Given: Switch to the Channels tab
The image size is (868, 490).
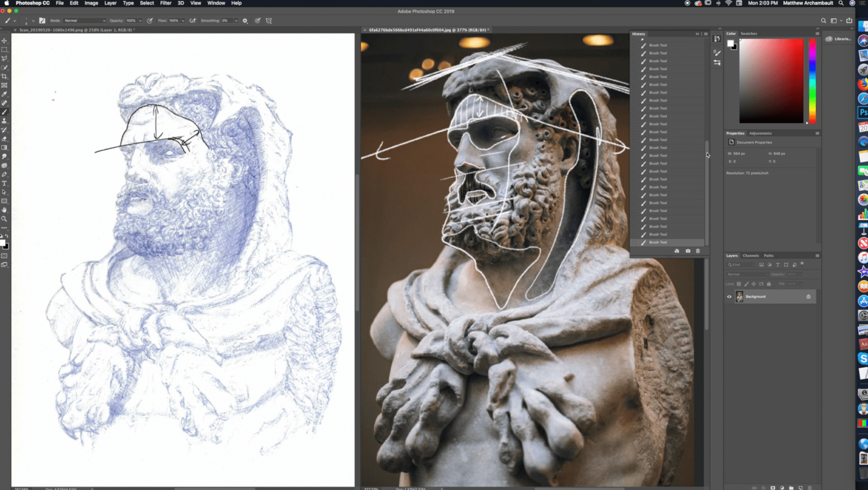Looking at the screenshot, I should point(750,255).
